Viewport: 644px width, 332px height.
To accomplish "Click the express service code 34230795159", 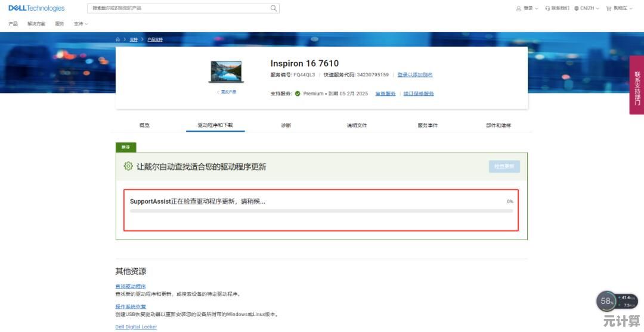I will (373, 75).
